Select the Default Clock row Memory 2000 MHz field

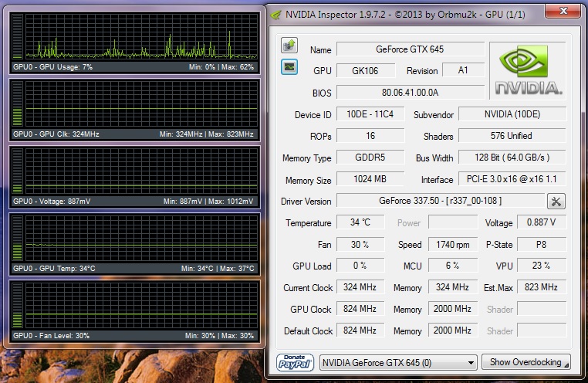coord(453,330)
